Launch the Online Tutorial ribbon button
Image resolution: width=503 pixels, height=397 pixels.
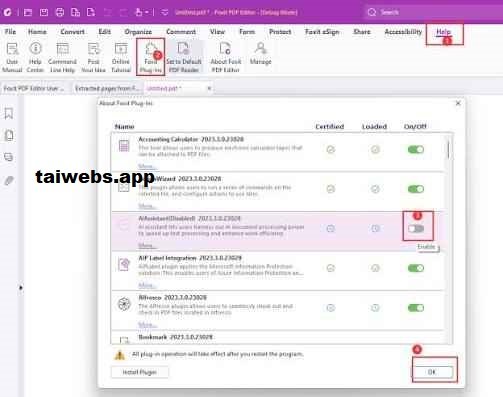point(121,57)
